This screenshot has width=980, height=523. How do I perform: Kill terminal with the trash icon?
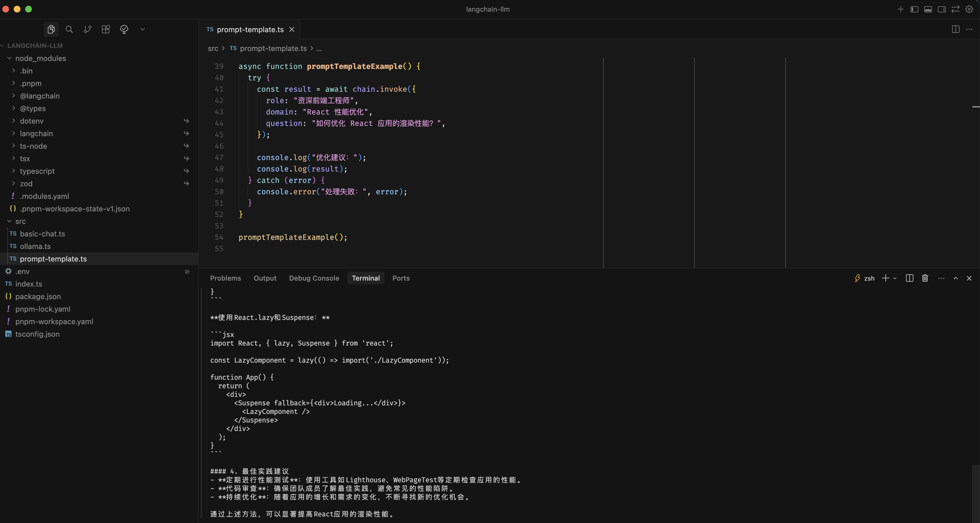click(x=925, y=278)
